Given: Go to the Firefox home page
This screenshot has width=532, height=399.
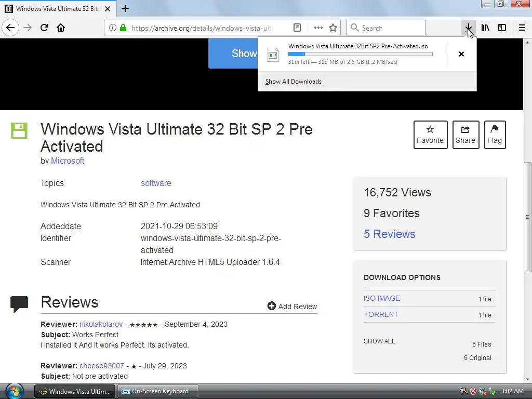Looking at the screenshot, I should pyautogui.click(x=61, y=28).
